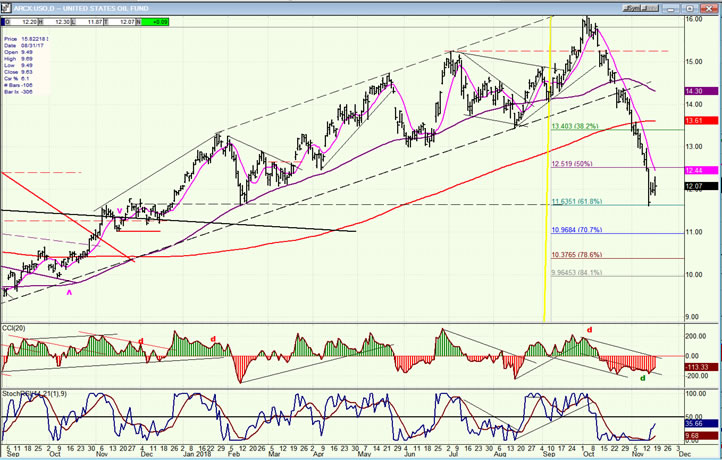
Task: Select the Open price field showing 12.20
Action: coord(21,22)
